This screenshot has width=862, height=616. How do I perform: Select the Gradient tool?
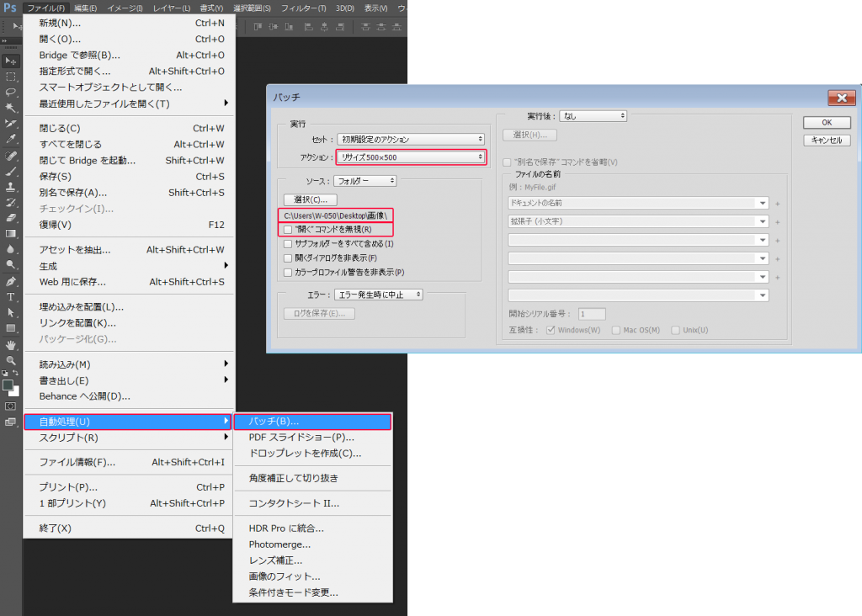[10, 234]
